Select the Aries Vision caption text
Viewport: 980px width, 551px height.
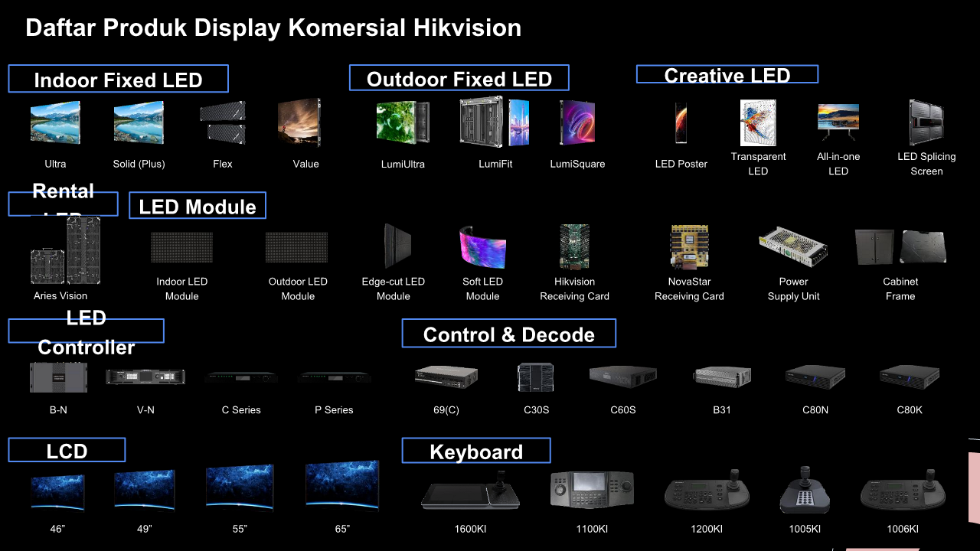point(60,295)
